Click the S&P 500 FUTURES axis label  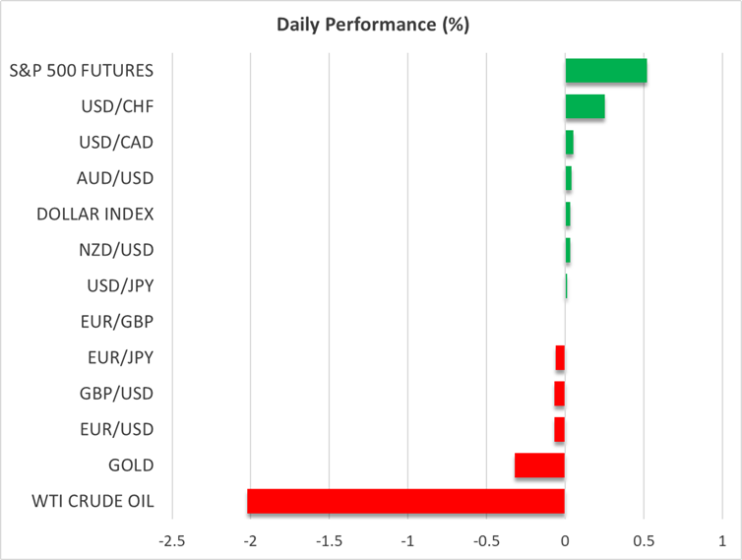click(93, 71)
